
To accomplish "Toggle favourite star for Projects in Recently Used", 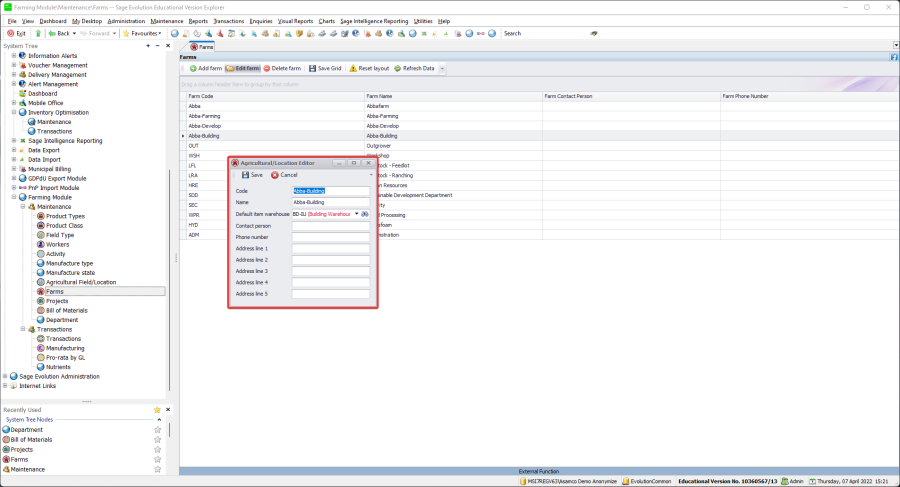I will coord(157,450).
